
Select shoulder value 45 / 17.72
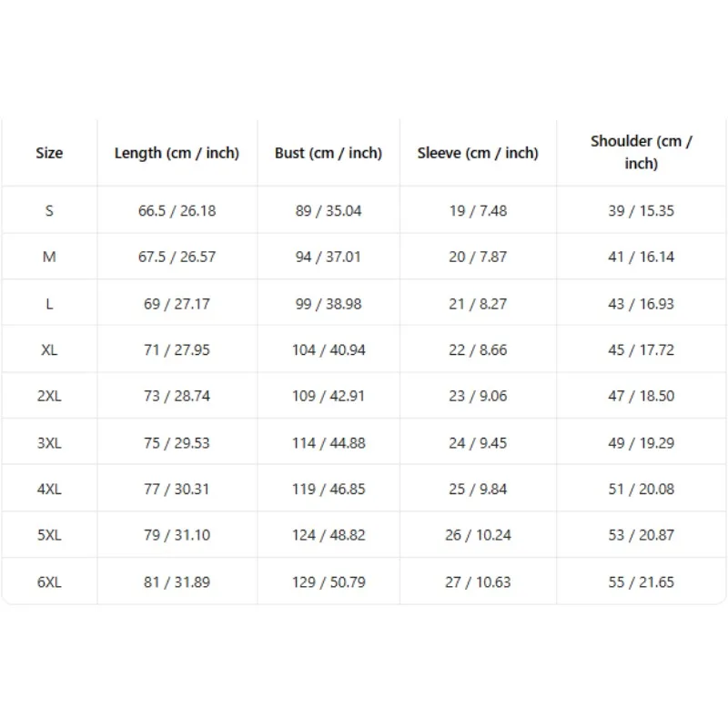click(x=642, y=349)
